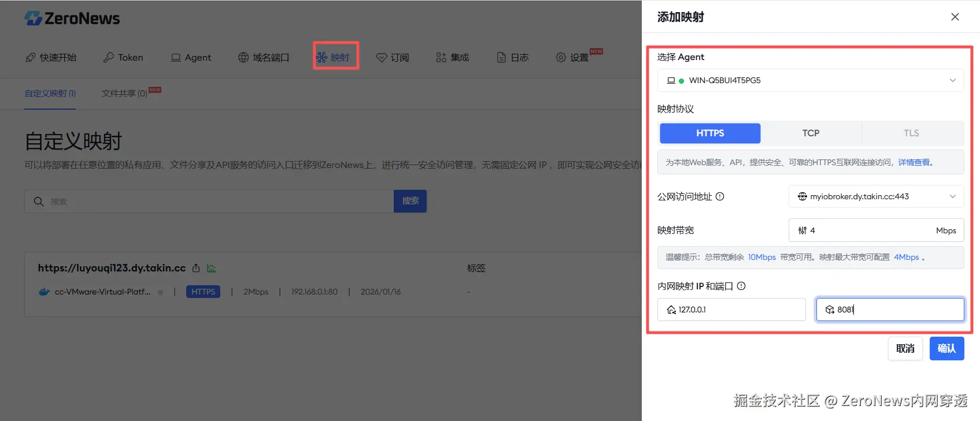Click the 192.168.0.1:80 address text
The image size is (980, 421).
coord(315,292)
